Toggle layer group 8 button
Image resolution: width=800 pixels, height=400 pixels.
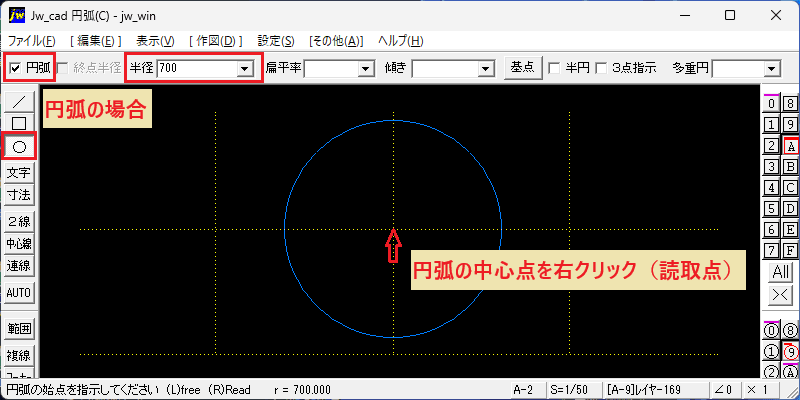click(x=790, y=104)
